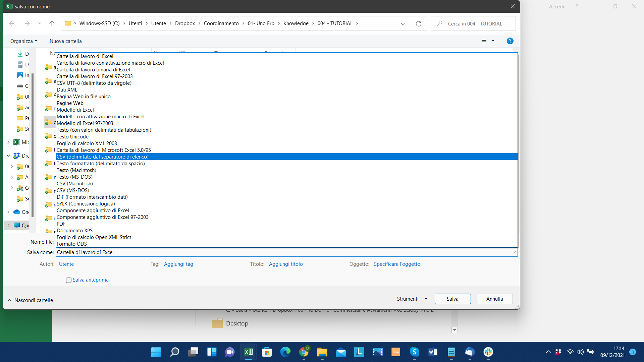Image resolution: width=644 pixels, height=362 pixels.
Task: Open the Windows Start menu
Action: tap(156, 352)
